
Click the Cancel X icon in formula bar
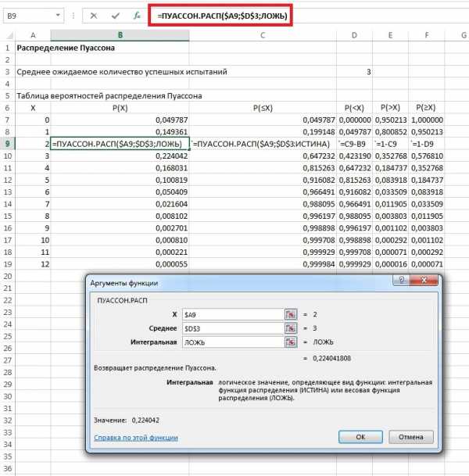click(x=93, y=15)
